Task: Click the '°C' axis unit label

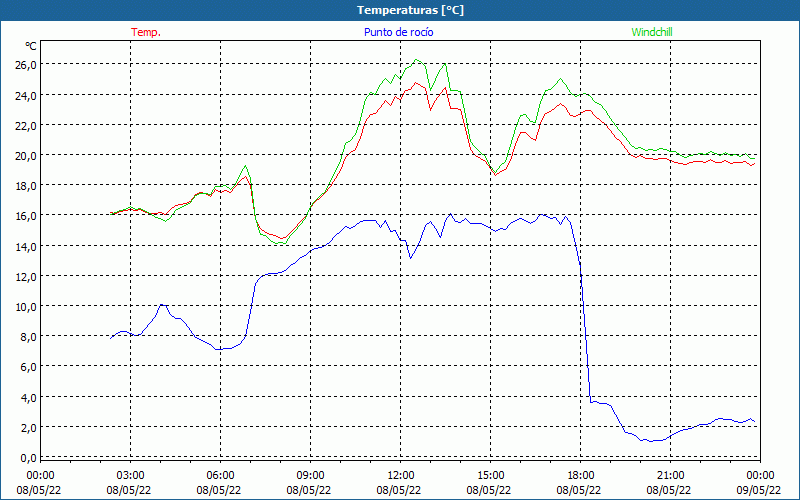Action: coord(31,46)
